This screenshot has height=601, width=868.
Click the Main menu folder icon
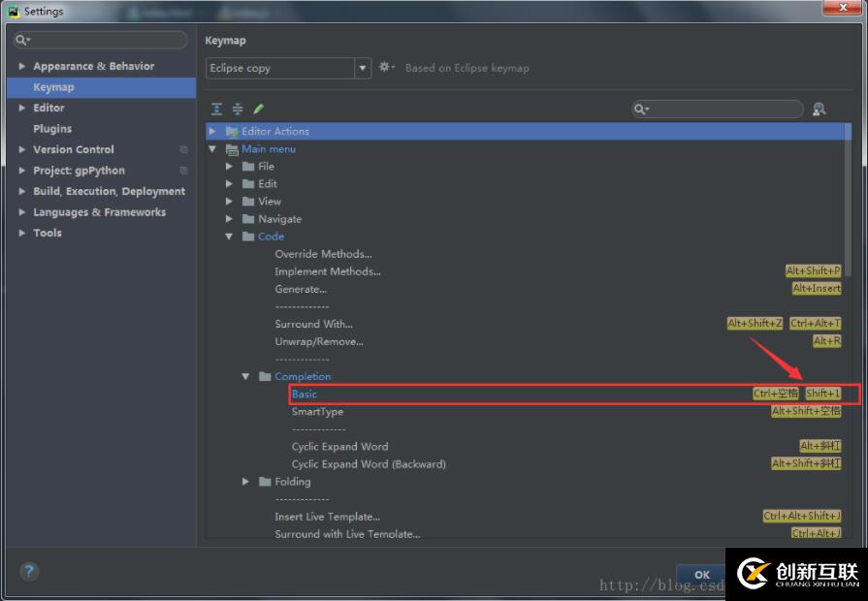(232, 149)
